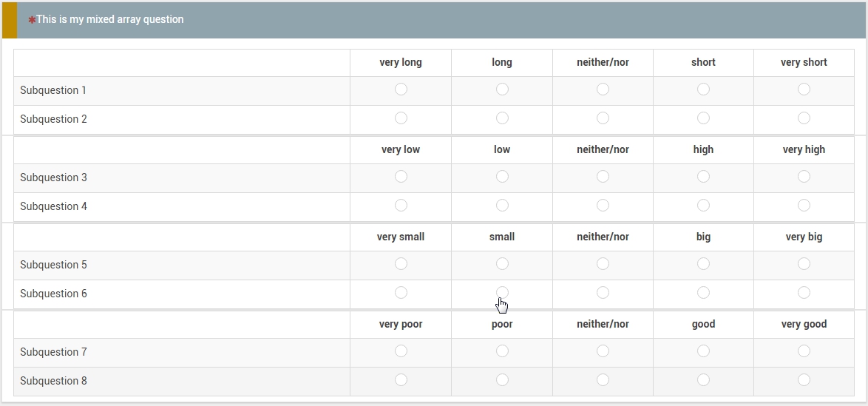Image resolution: width=868 pixels, height=406 pixels.
Task: Mark Subquestion 2 as "long"
Action: click(x=502, y=118)
